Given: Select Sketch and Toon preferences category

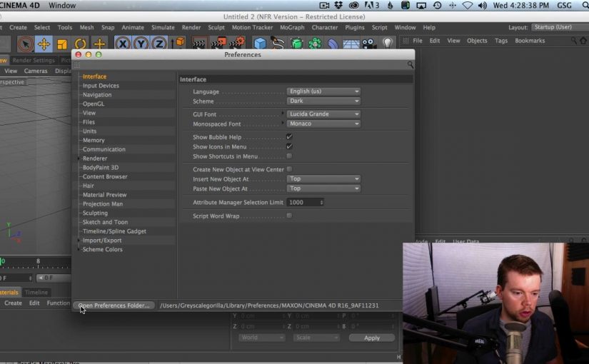Looking at the screenshot, I should 105,222.
